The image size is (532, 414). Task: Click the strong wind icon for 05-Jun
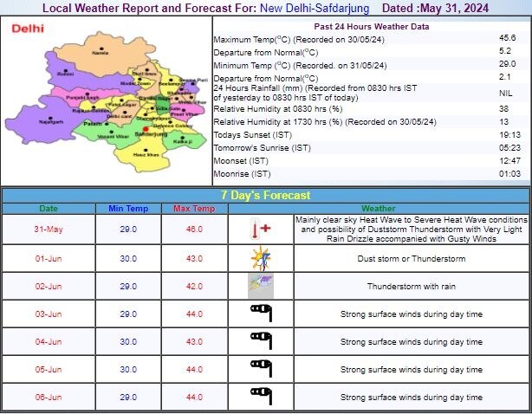pyautogui.click(x=259, y=369)
